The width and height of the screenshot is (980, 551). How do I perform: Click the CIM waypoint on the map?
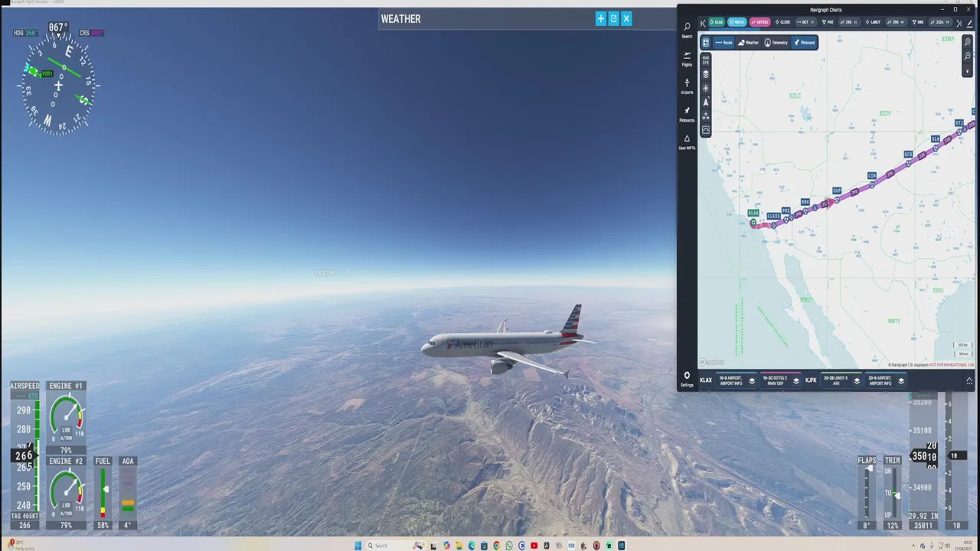click(x=871, y=176)
